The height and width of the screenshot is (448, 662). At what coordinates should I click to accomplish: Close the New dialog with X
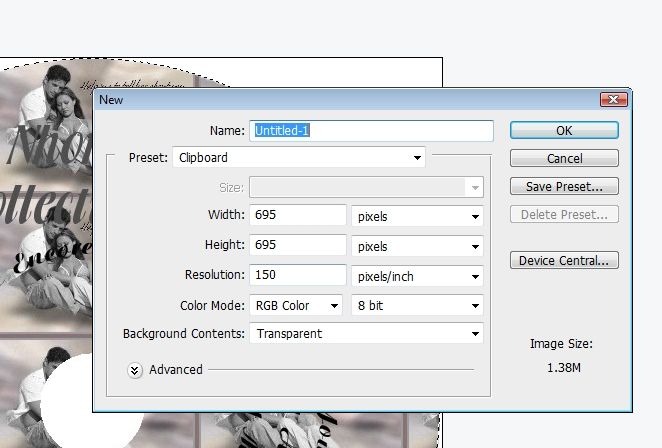613,99
